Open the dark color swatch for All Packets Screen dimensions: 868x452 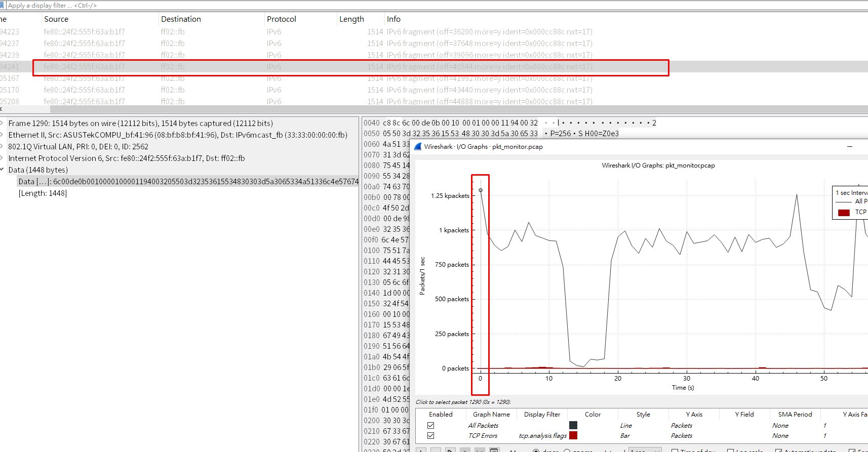[573, 426]
